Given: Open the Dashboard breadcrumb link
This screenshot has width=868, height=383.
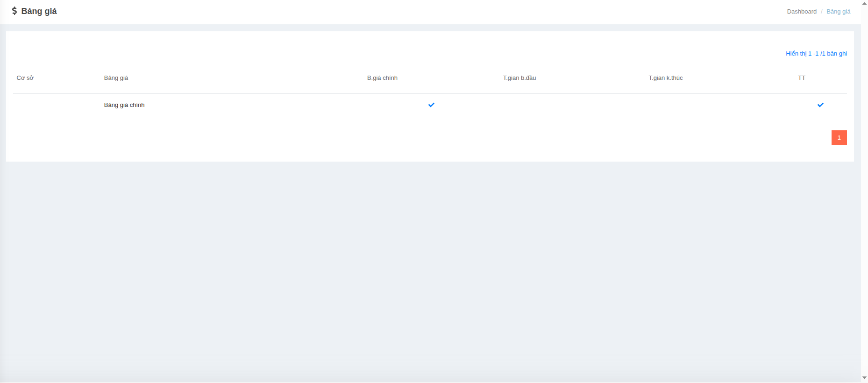Looking at the screenshot, I should click(x=801, y=12).
